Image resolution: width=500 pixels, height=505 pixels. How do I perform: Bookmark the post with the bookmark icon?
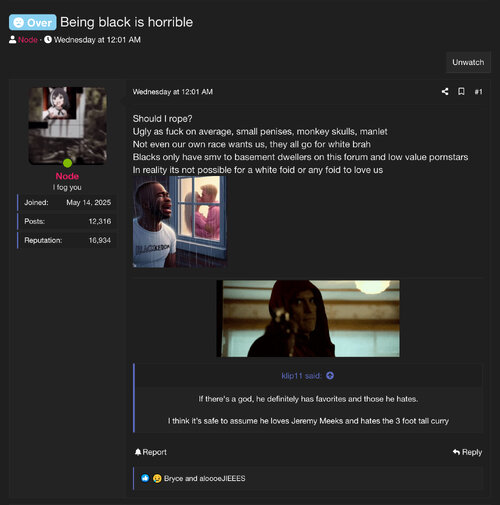[461, 92]
